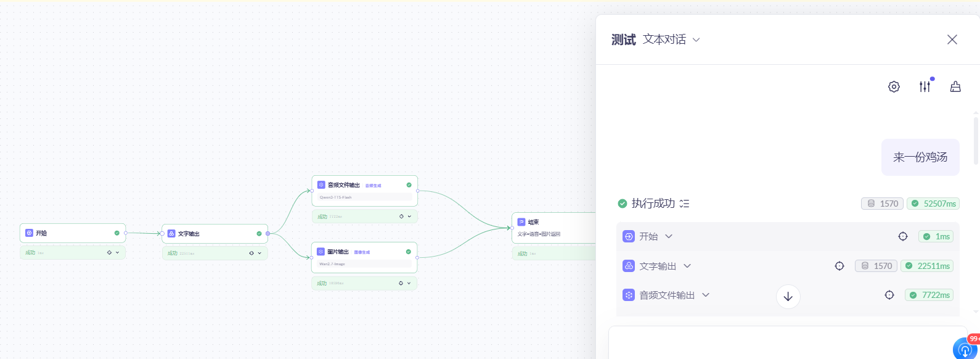The height and width of the screenshot is (359, 980).
Task: Open test panel settings gear
Action: point(894,87)
